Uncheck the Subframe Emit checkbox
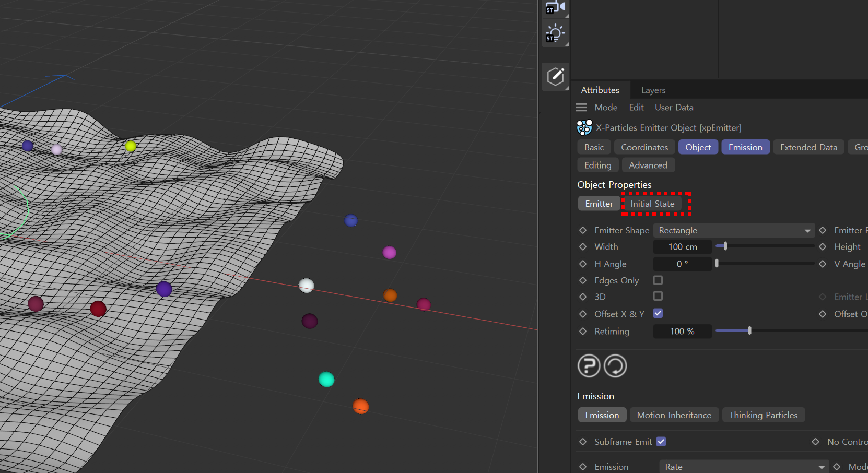 661,442
